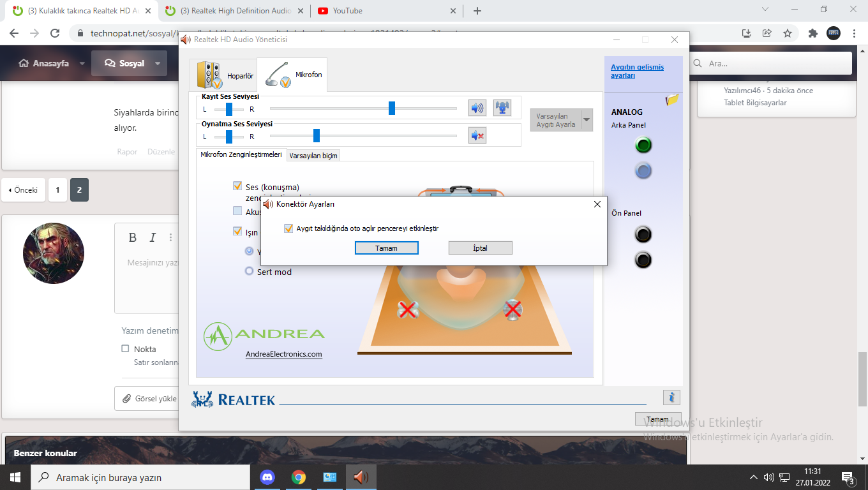Screen dimensions: 868x490
Task: Bookmark this page with star icon
Action: 788,33
